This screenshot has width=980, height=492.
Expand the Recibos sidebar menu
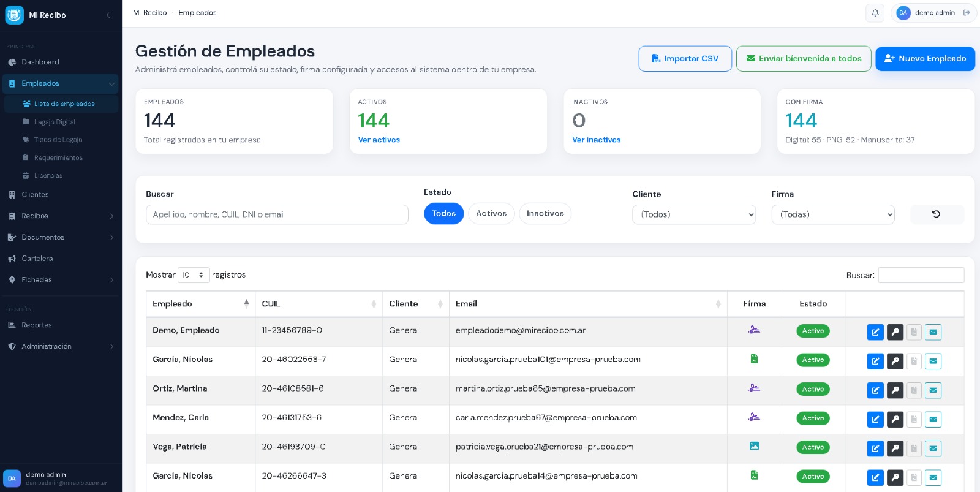pyautogui.click(x=61, y=216)
